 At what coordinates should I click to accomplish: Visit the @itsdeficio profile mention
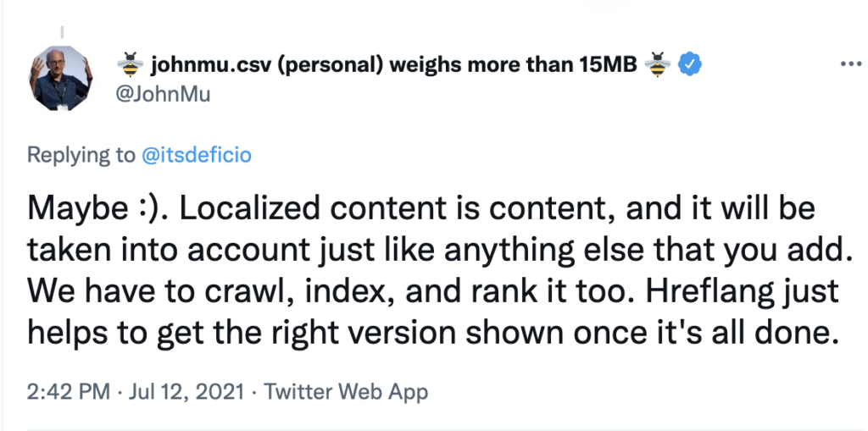196,155
